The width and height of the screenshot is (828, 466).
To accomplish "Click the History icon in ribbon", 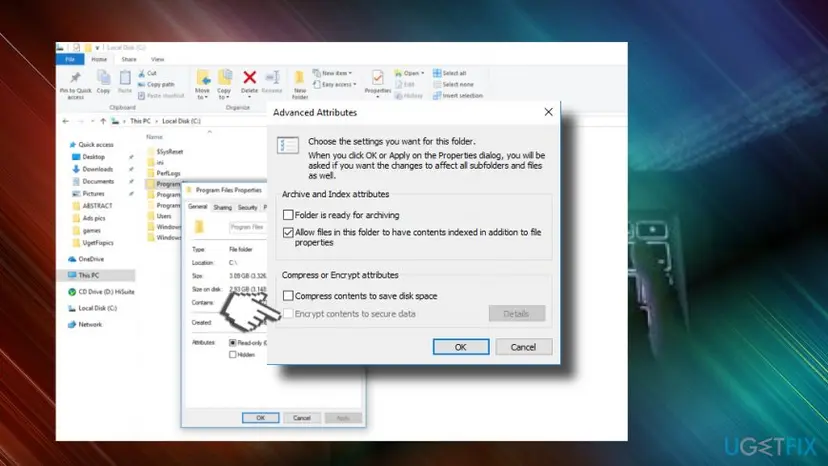I will (398, 96).
